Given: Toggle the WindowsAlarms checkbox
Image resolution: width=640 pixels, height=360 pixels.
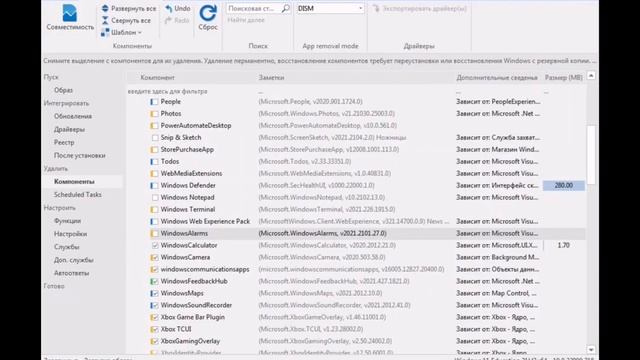Looking at the screenshot, I should coord(154,233).
